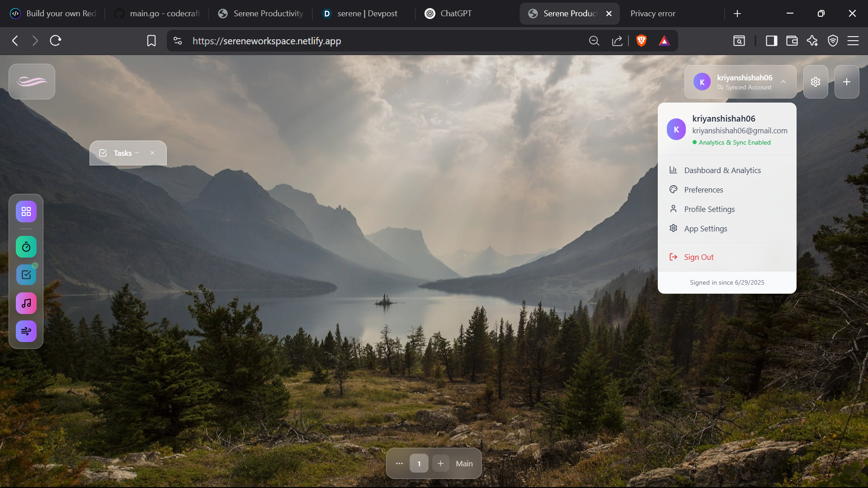Viewport: 868px width, 488px height.
Task: Minimize the Tasks widget
Action: pyautogui.click(x=137, y=153)
